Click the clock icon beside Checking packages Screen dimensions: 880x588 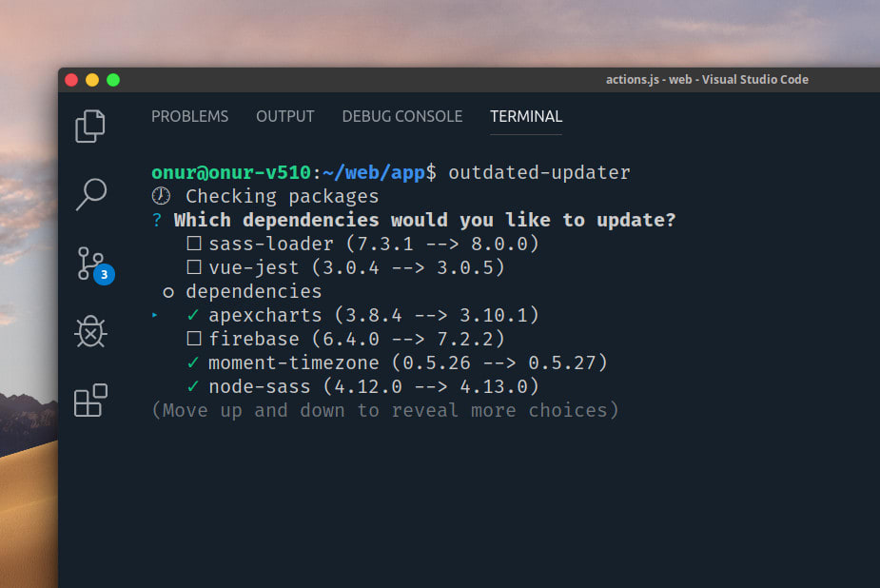161,196
